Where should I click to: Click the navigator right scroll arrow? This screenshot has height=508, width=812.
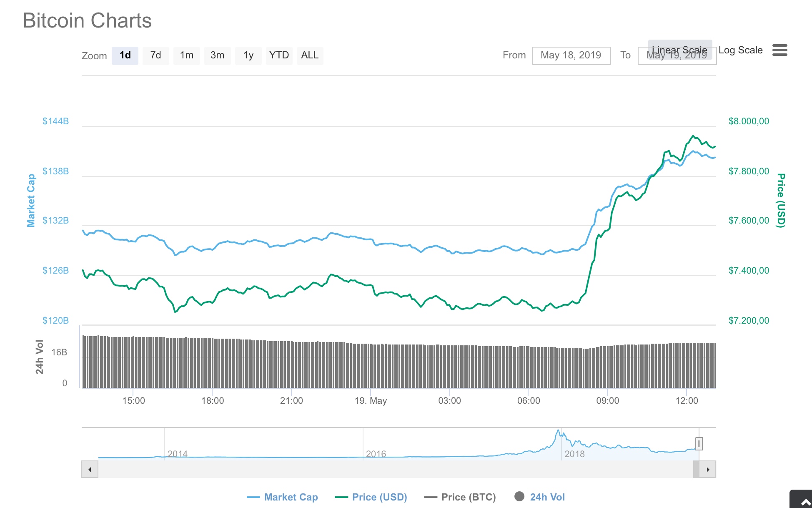pos(708,469)
